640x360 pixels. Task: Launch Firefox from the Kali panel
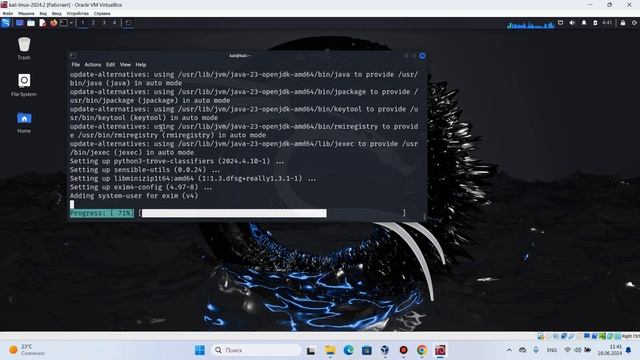(x=53, y=23)
